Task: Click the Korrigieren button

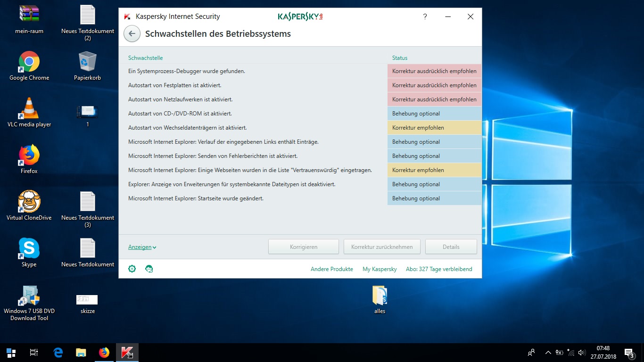Action: [304, 247]
